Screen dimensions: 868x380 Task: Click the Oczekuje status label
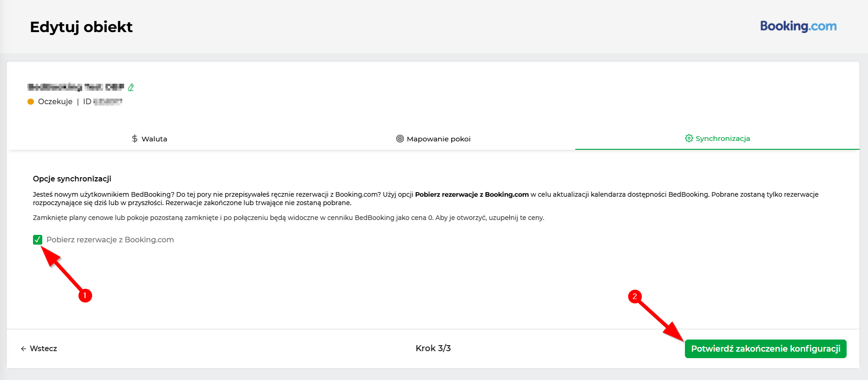[55, 101]
